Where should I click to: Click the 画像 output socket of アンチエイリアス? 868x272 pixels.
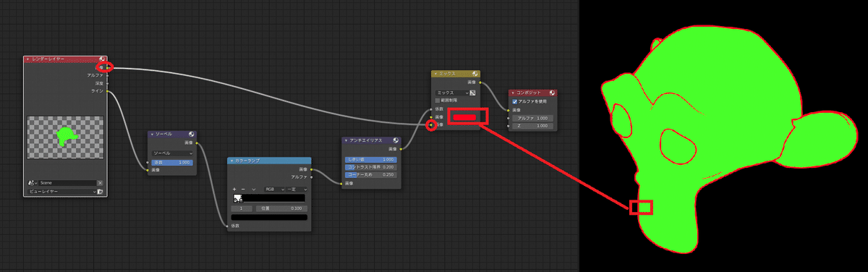click(x=401, y=149)
